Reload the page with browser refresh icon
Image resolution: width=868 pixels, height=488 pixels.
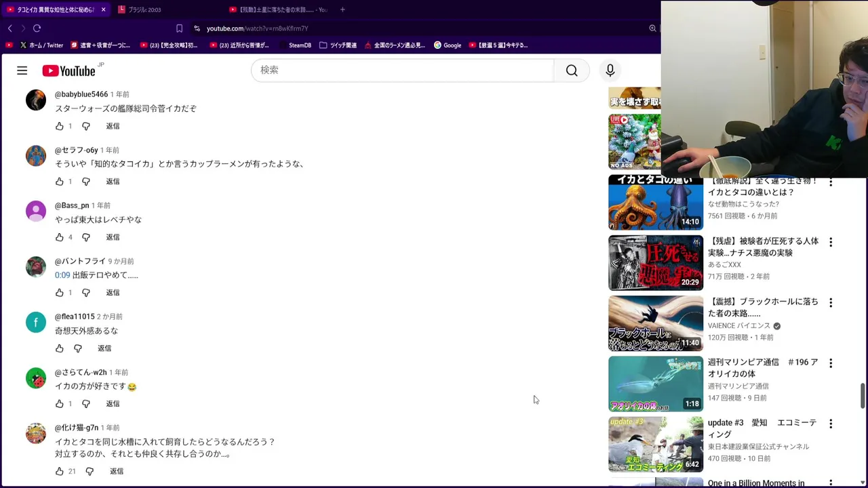point(37,28)
